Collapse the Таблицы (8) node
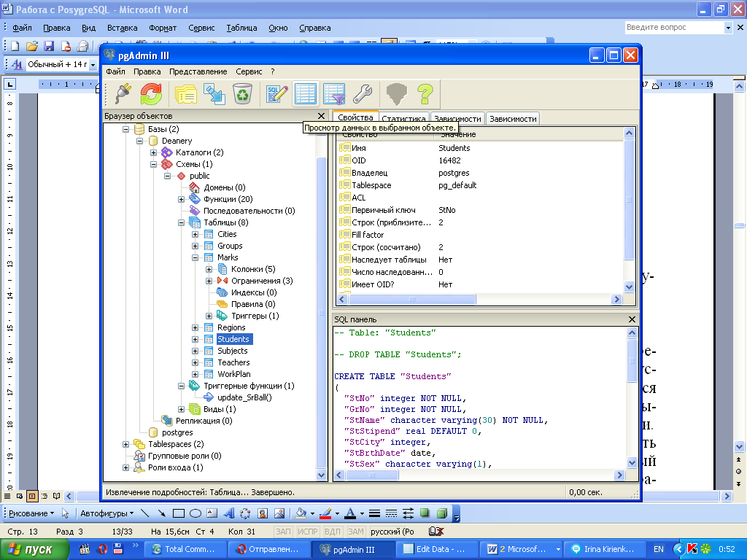The width and height of the screenshot is (747, 560). (181, 222)
